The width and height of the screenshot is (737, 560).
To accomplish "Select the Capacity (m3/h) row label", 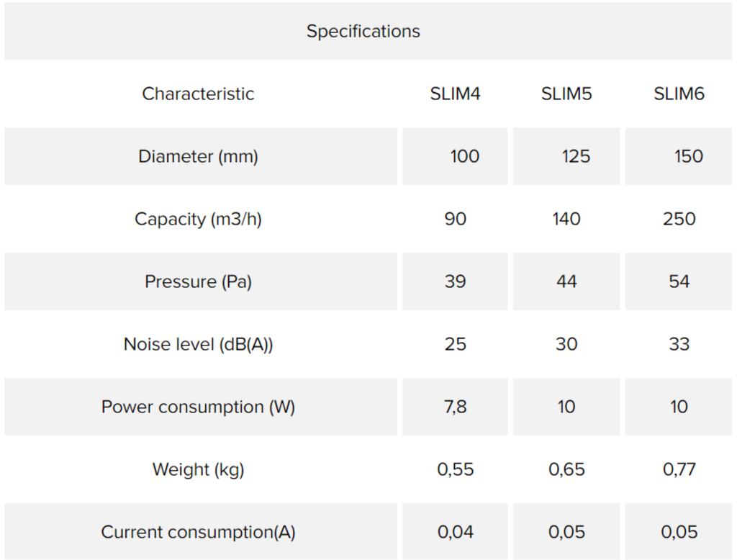I will tap(198, 219).
